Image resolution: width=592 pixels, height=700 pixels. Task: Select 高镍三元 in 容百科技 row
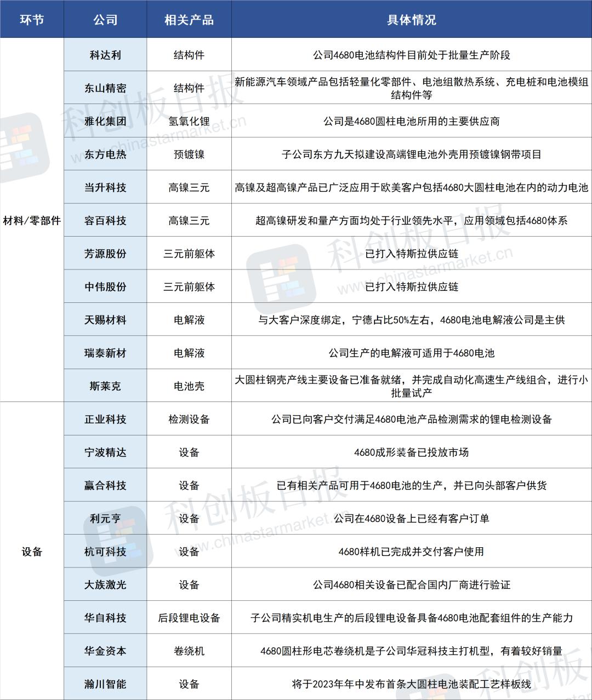coord(189,221)
